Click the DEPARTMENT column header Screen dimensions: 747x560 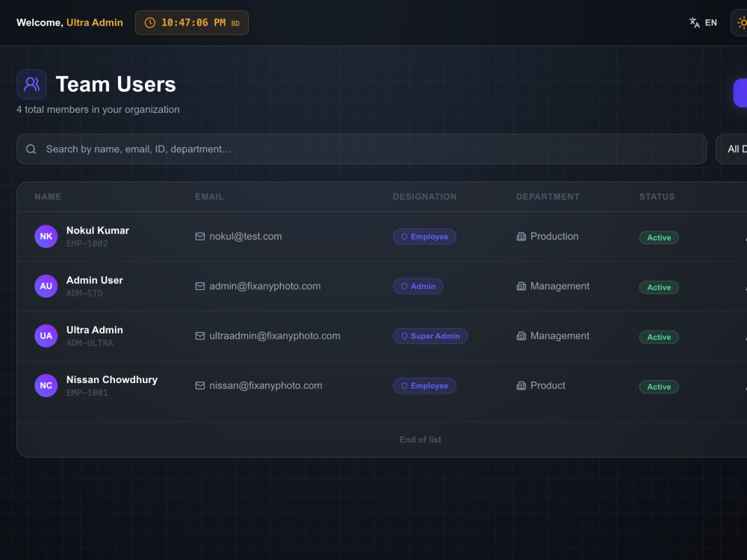[548, 196]
